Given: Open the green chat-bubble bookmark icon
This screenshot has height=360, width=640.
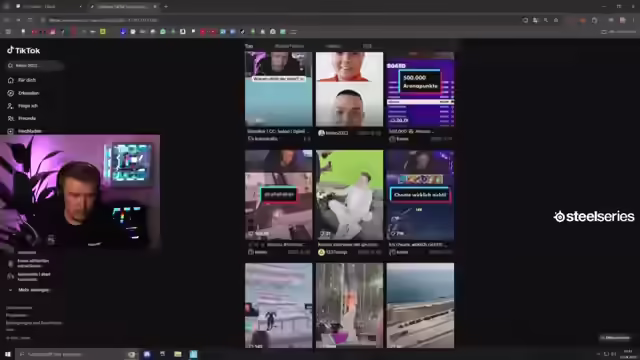Looking at the screenshot, I should point(163,31).
